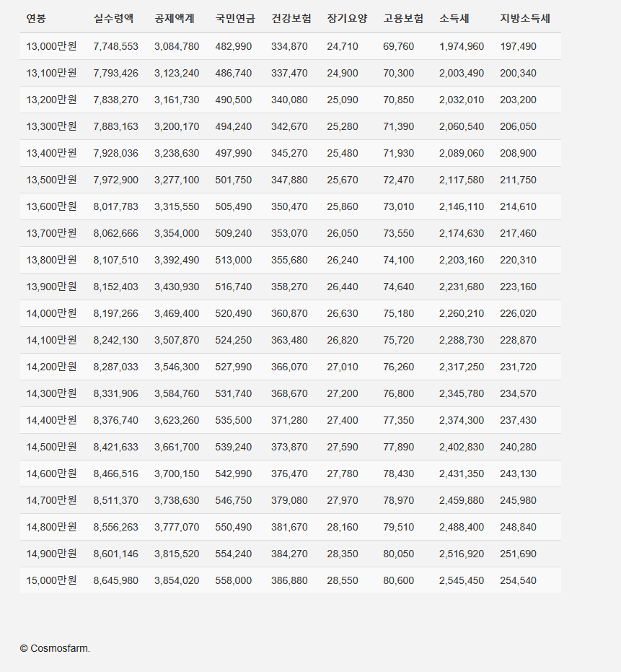Click the 13,000만원 salary row label
Image resolution: width=621 pixels, height=672 pixels.
(x=51, y=46)
